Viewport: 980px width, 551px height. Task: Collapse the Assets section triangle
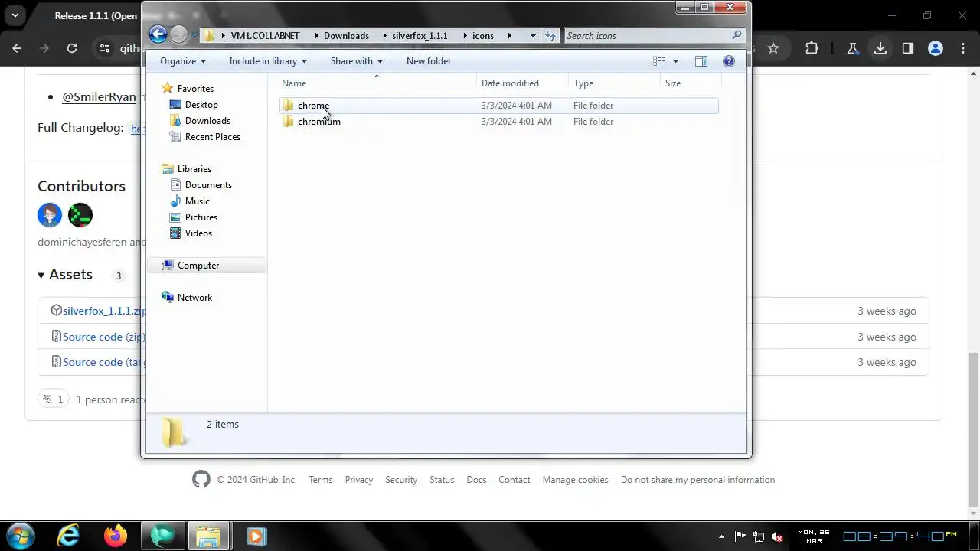point(41,275)
